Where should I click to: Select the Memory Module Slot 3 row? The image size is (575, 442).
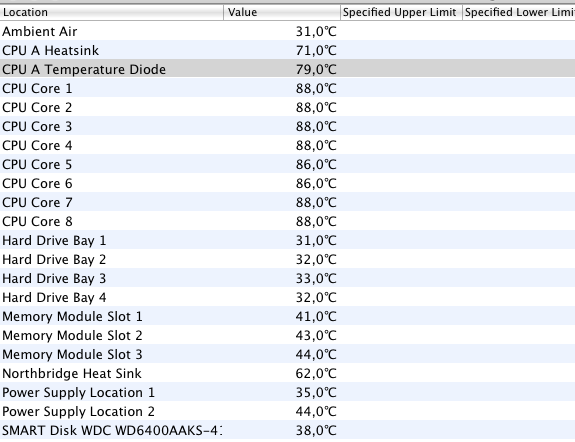(288, 354)
